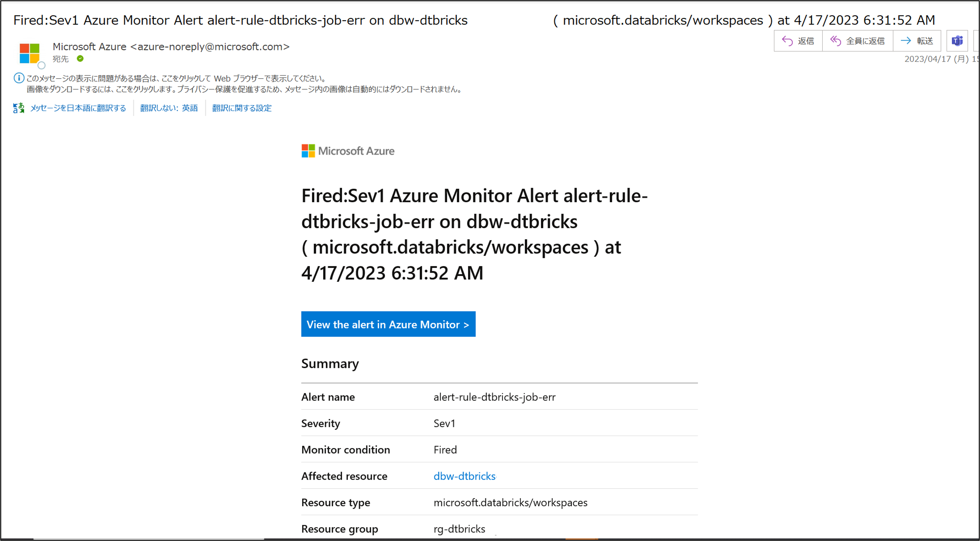This screenshot has width=980, height=541.
Task: Click the green verified recipient badge
Action: click(x=80, y=59)
